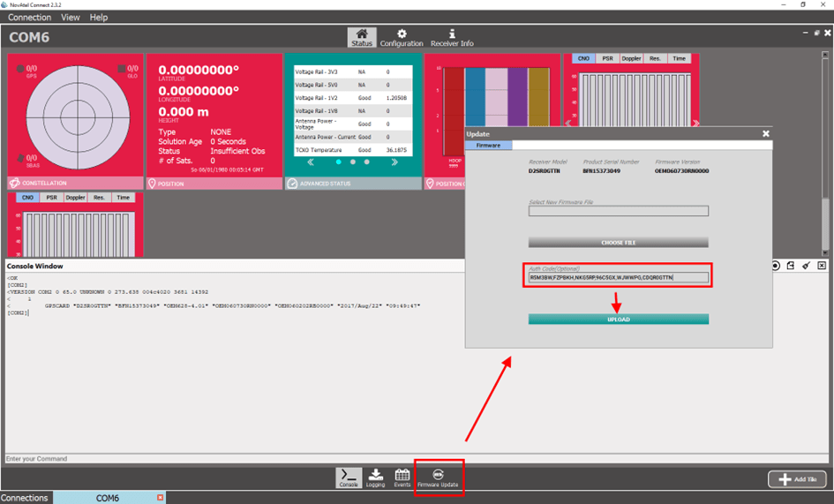This screenshot has width=834, height=504.
Task: Open the Receiver Info view
Action: [x=452, y=37]
